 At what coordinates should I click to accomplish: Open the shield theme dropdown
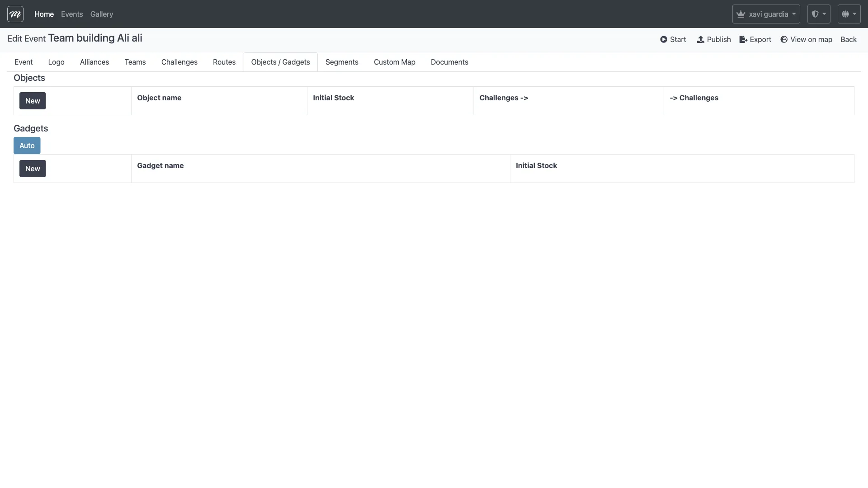point(819,14)
